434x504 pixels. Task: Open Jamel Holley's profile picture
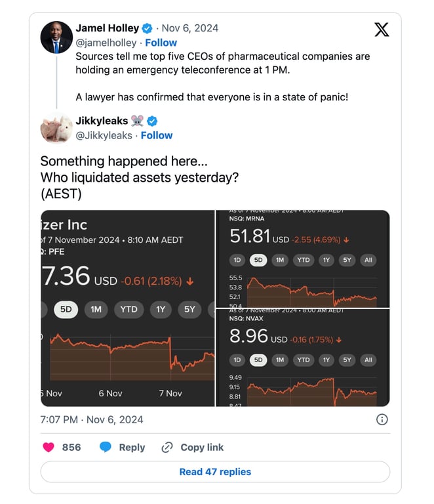(56, 37)
